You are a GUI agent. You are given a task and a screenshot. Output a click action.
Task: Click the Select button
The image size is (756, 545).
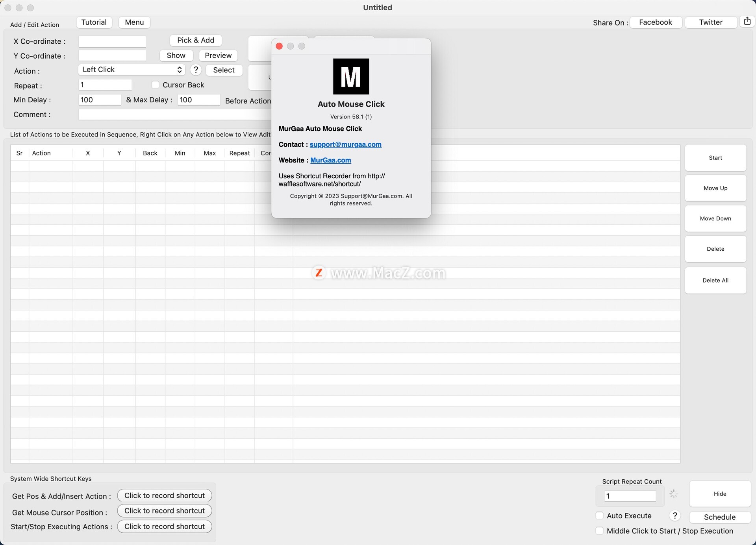(x=224, y=70)
